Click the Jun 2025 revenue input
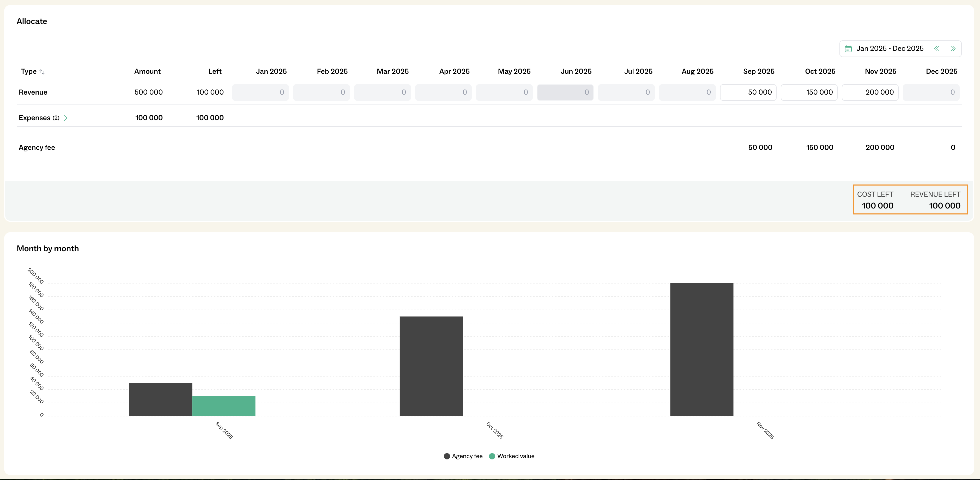Image resolution: width=980 pixels, height=480 pixels. click(565, 92)
